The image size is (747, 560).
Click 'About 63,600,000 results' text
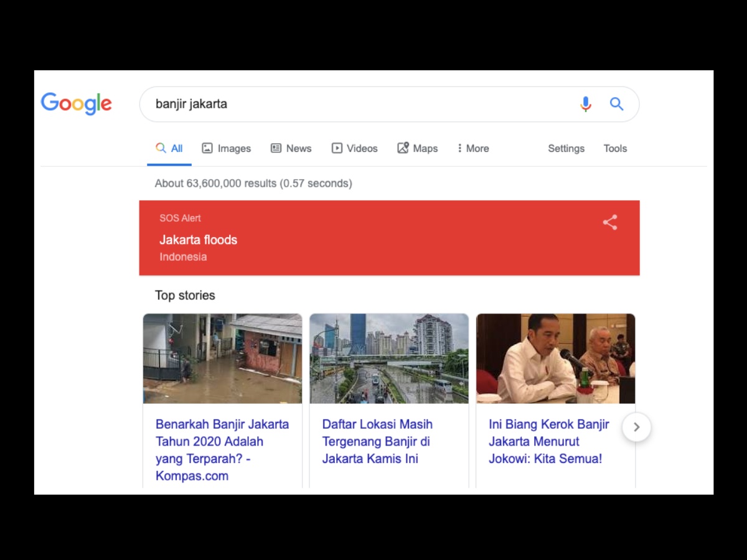coord(253,183)
